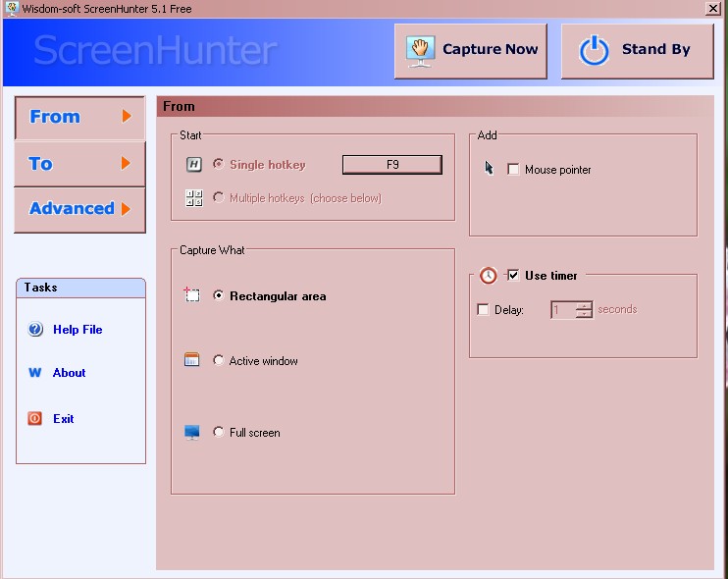Click the active window icon
728x579 pixels.
(x=191, y=359)
